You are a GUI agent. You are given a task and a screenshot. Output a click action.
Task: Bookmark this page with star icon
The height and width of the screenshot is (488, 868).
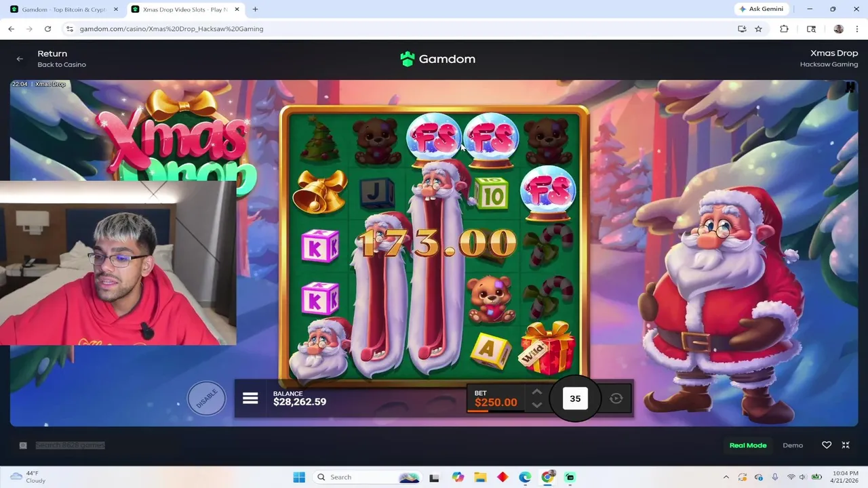[x=758, y=28]
